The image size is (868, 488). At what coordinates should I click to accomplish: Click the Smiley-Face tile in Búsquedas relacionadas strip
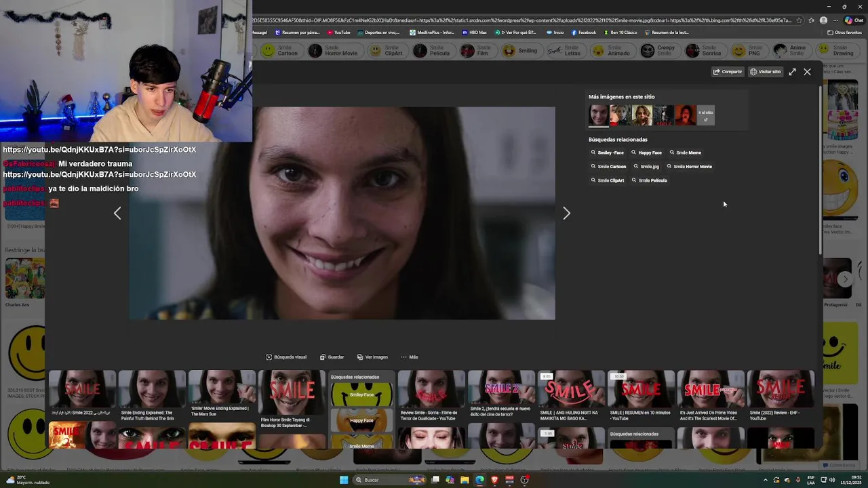coord(361,394)
